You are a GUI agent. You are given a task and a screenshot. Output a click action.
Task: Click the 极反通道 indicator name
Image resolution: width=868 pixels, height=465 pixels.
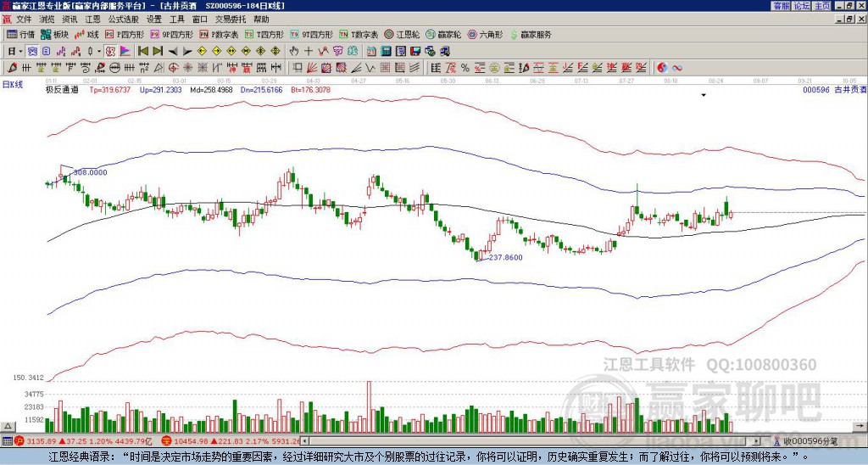click(62, 89)
